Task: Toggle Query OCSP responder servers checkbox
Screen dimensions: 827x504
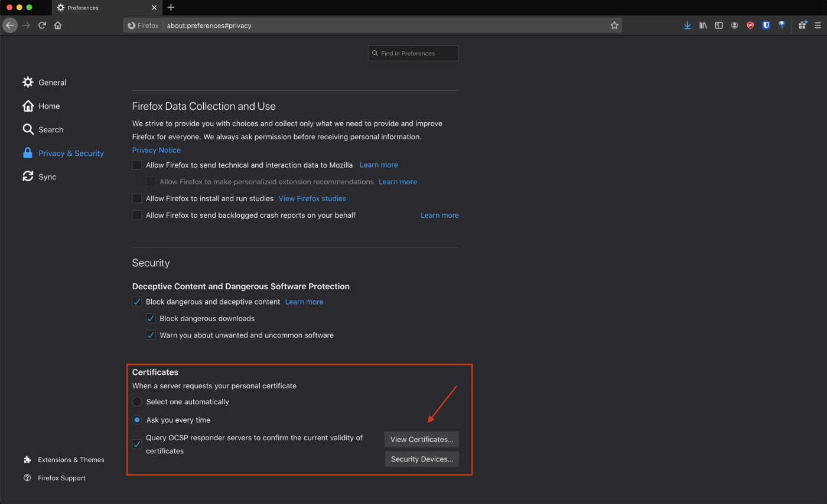Action: coord(137,444)
